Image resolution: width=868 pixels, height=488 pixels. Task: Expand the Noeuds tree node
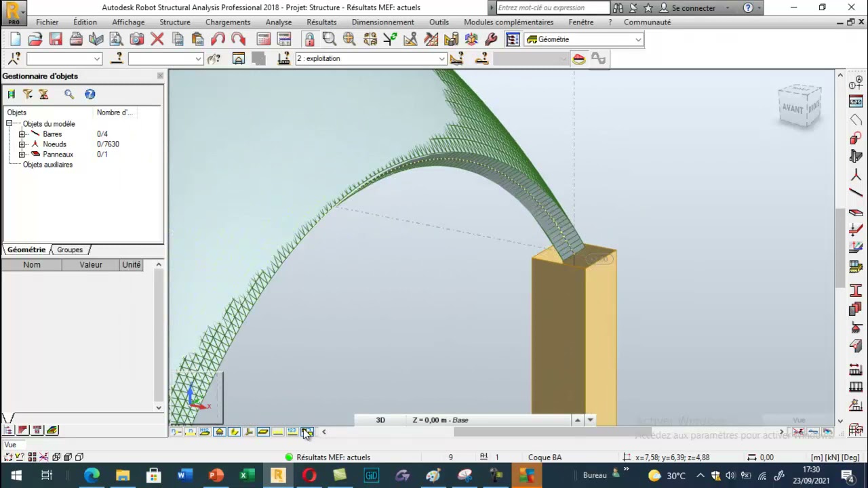pyautogui.click(x=22, y=144)
